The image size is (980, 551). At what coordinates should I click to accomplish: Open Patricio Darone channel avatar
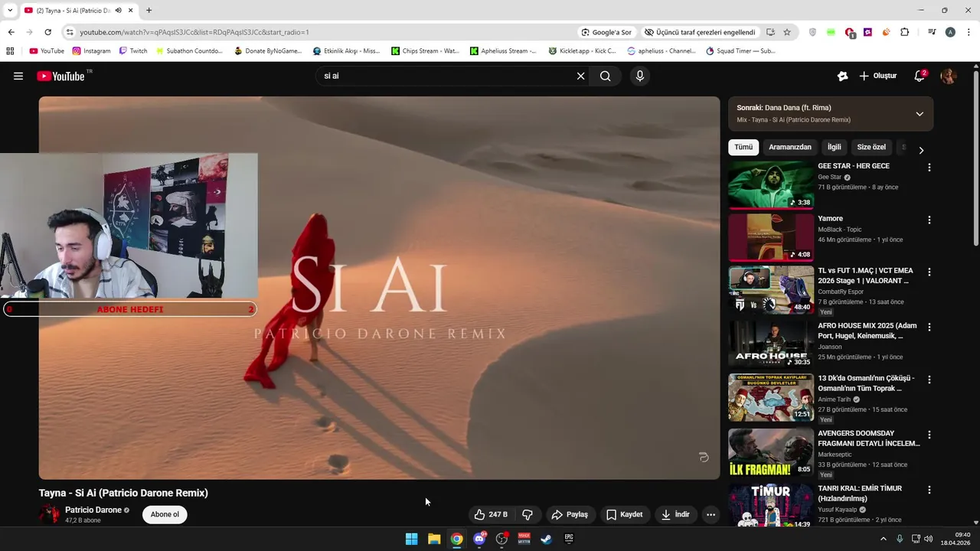coord(49,514)
